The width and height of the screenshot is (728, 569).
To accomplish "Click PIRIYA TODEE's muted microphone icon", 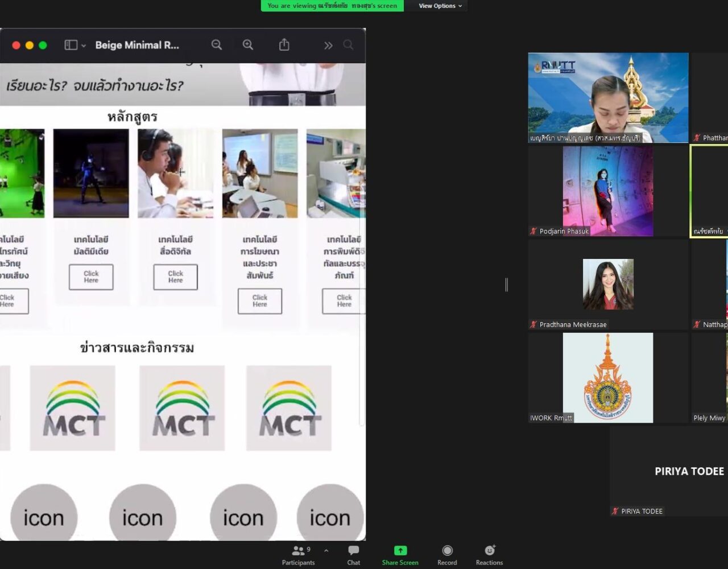I will [615, 511].
